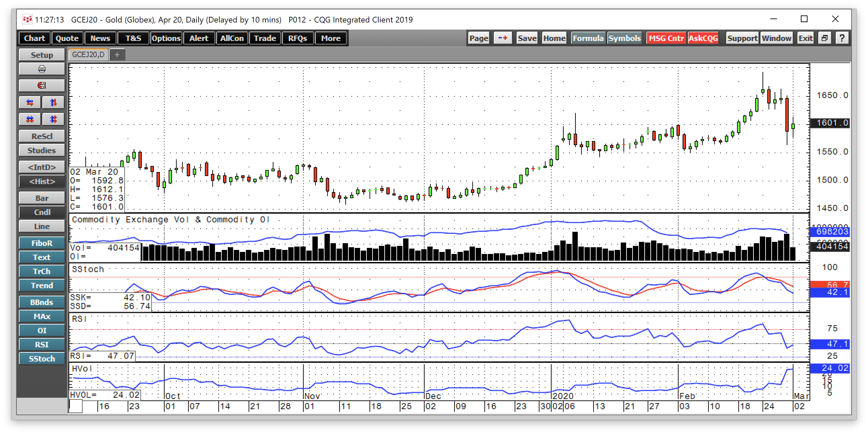The height and width of the screenshot is (434, 868).
Task: Click the restore-windows icon beside Exit
Action: [x=825, y=38]
